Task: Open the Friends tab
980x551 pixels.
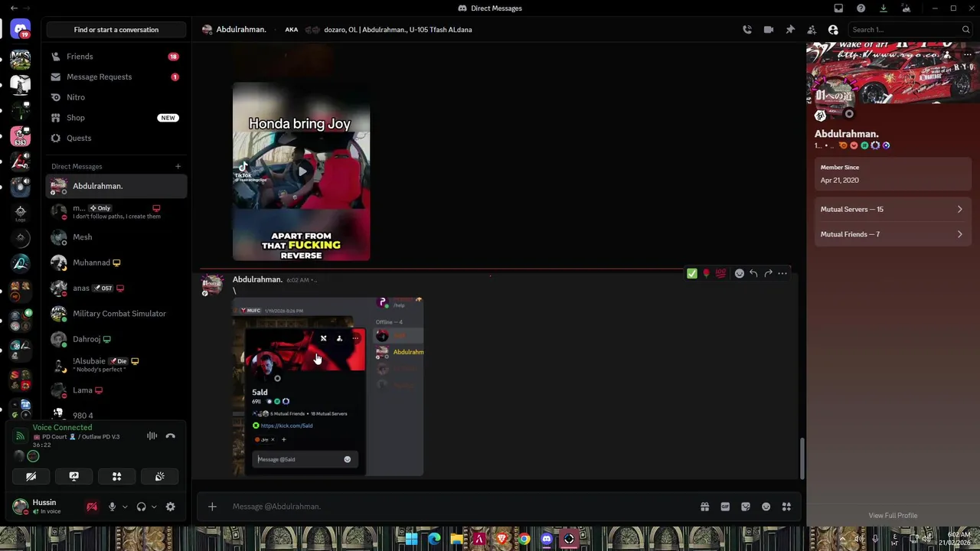Action: (x=116, y=57)
